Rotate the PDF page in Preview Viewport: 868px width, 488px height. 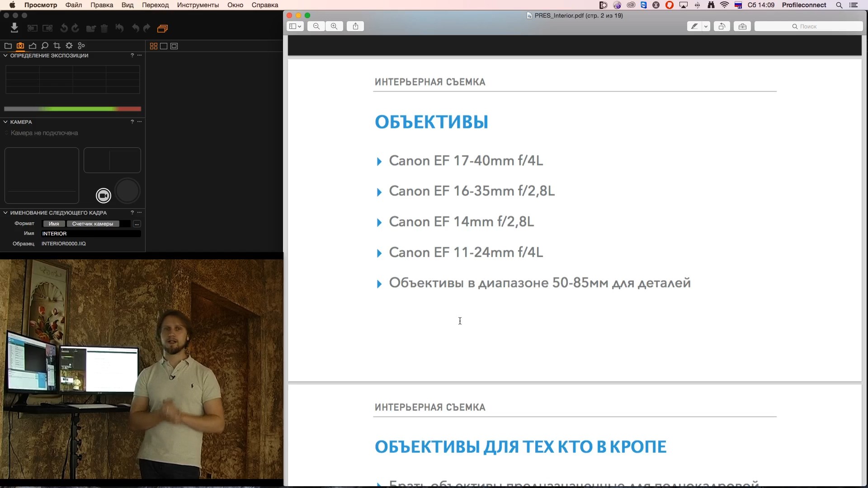[722, 26]
